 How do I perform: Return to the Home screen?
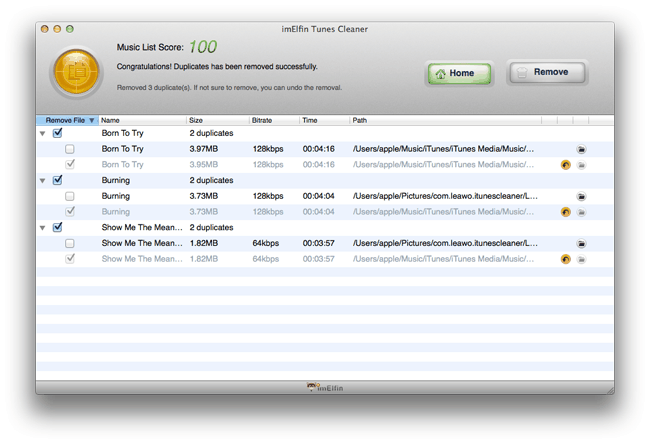tap(459, 73)
